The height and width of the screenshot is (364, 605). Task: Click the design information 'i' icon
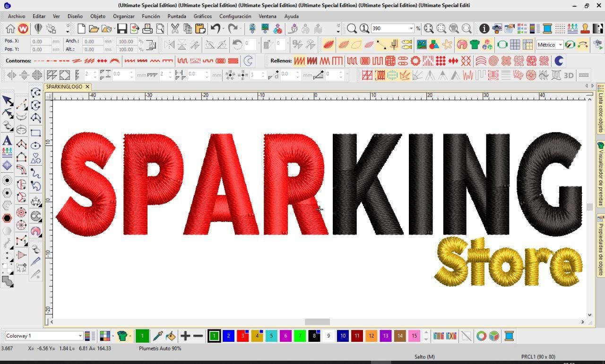click(x=484, y=29)
